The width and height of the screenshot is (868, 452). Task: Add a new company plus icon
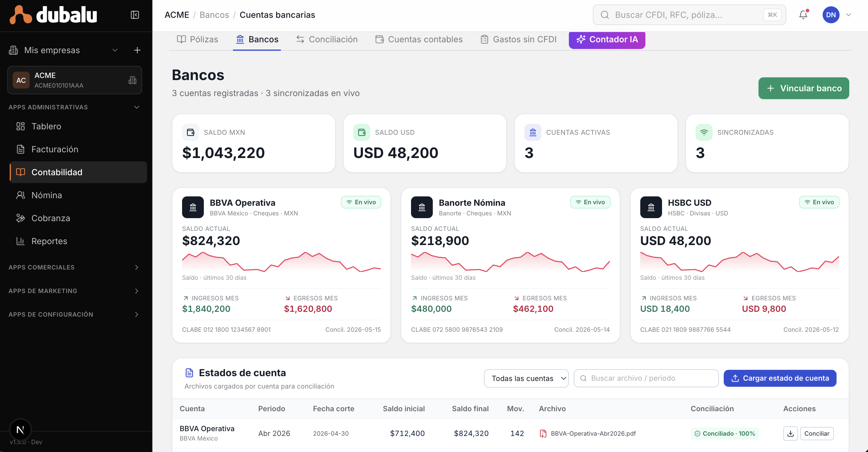137,50
